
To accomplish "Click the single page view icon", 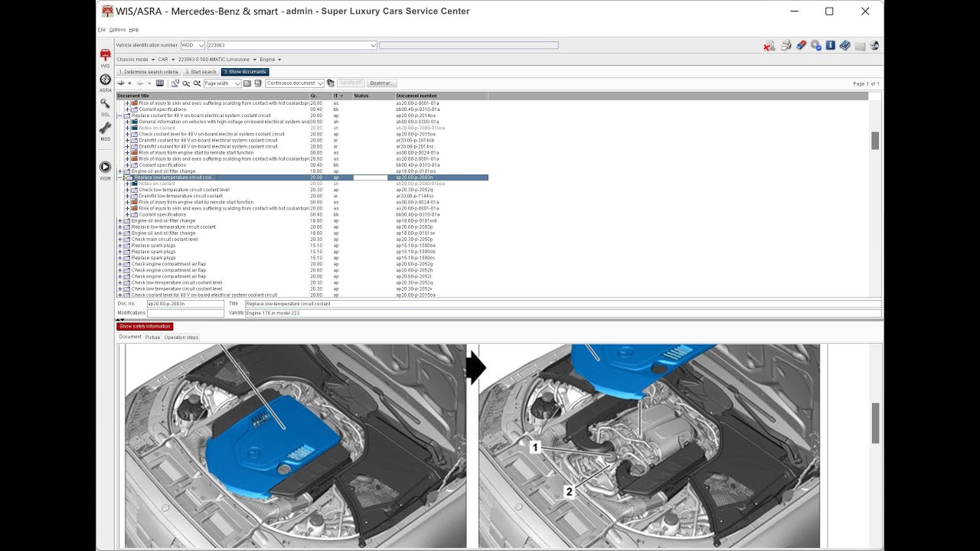I will pyautogui.click(x=247, y=83).
